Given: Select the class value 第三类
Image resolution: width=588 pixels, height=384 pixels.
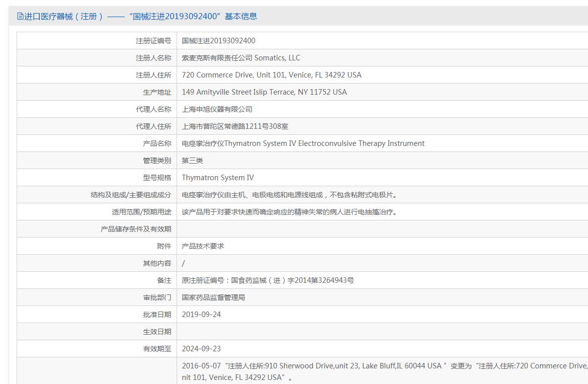Looking at the screenshot, I should [192, 161].
